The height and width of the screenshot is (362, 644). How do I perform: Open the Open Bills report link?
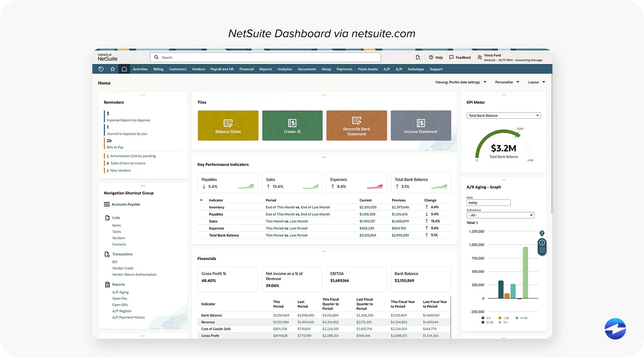[120, 305]
